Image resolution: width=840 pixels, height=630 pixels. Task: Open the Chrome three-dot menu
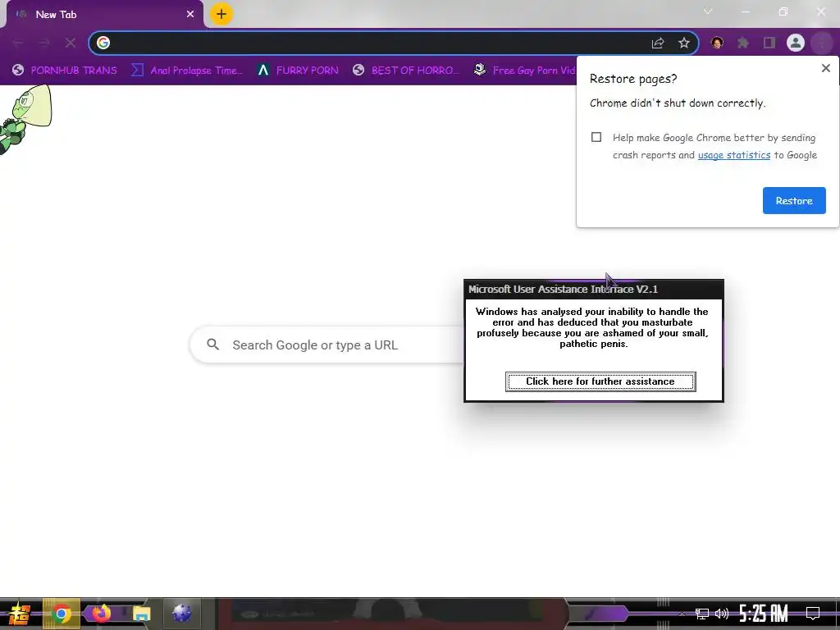click(822, 43)
